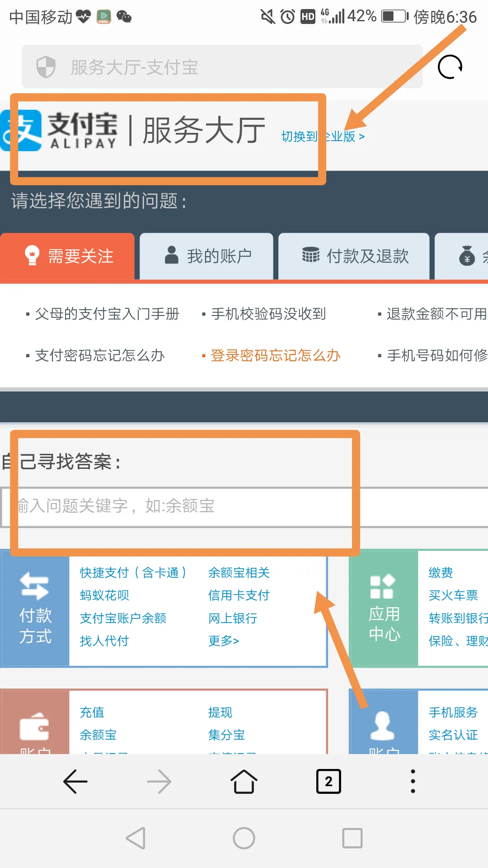
Task: Tap the battery status icon
Action: [x=395, y=16]
